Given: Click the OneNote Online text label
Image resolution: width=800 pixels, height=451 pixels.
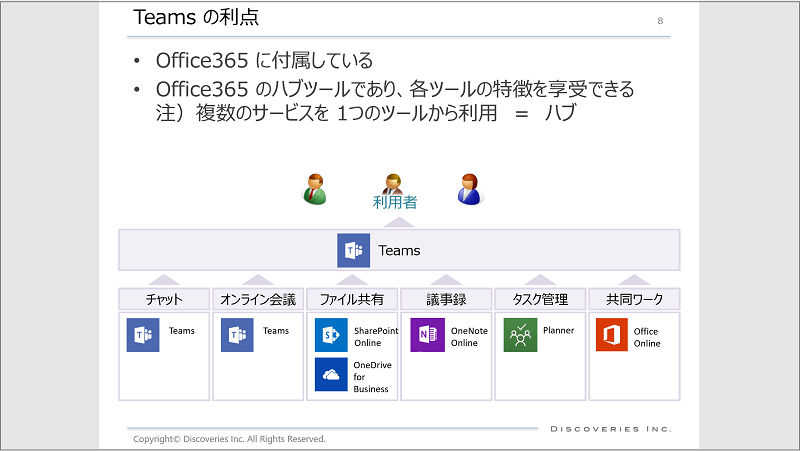Looking at the screenshot, I should pos(469,337).
